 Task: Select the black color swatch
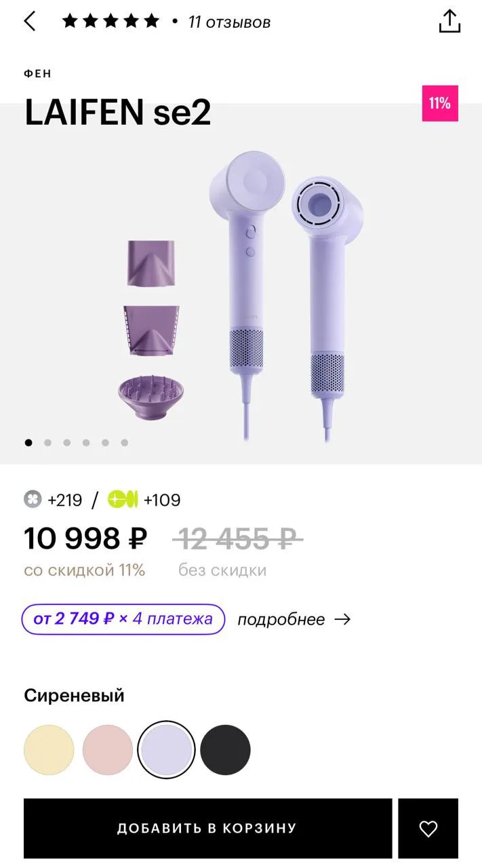(226, 750)
